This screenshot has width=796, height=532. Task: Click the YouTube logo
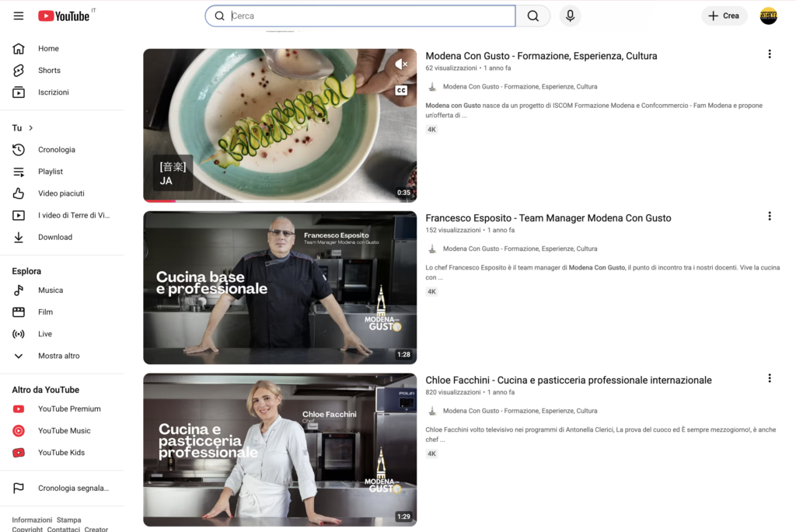64,16
